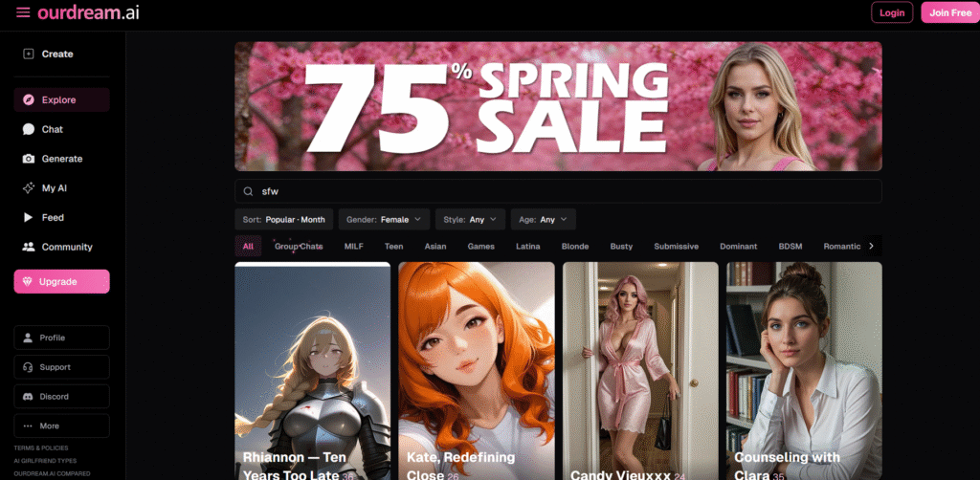This screenshot has height=480, width=980.
Task: Select the Group Chats category tab
Action: pyautogui.click(x=299, y=247)
